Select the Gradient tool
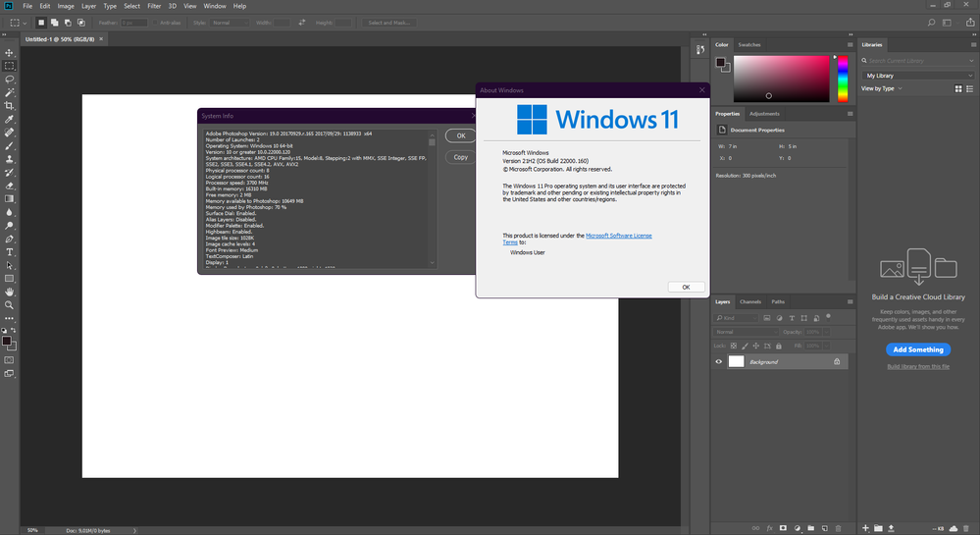 (10, 199)
